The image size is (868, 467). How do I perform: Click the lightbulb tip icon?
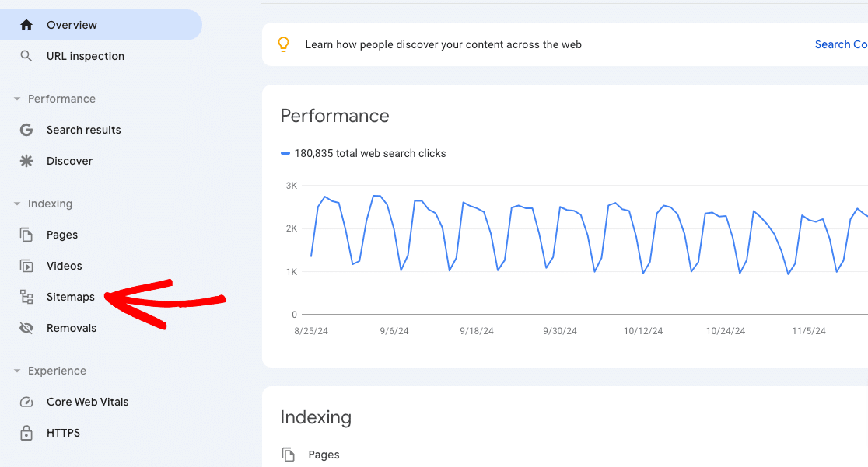tap(284, 44)
